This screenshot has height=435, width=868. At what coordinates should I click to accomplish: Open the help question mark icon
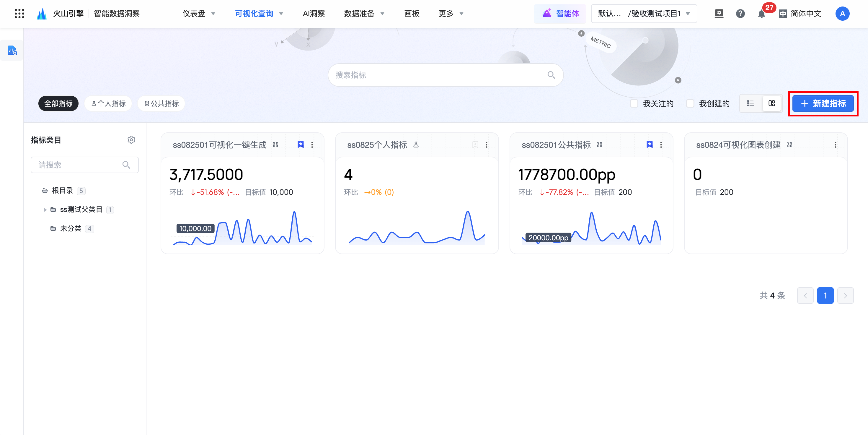(x=740, y=14)
